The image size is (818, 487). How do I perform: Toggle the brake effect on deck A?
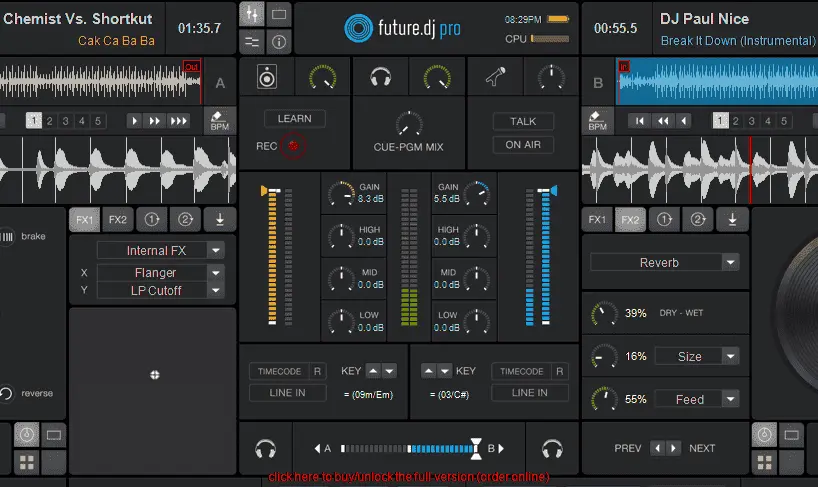[x=7, y=237]
